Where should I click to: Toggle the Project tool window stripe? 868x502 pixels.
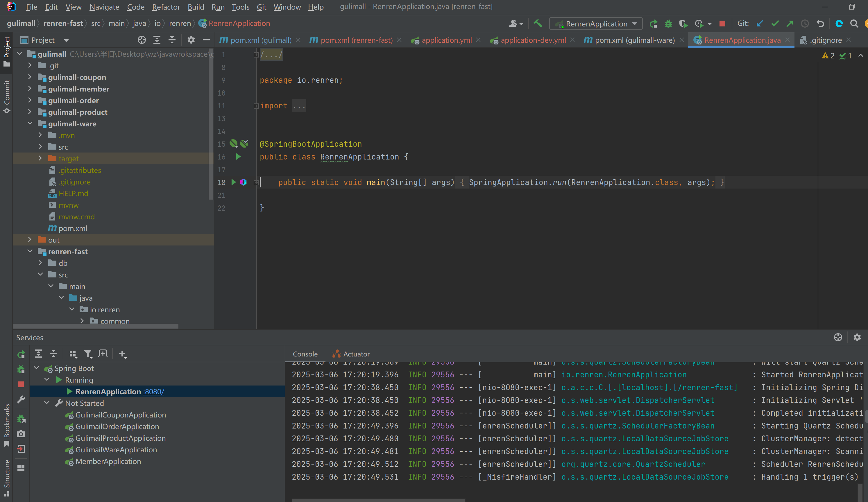tap(7, 52)
